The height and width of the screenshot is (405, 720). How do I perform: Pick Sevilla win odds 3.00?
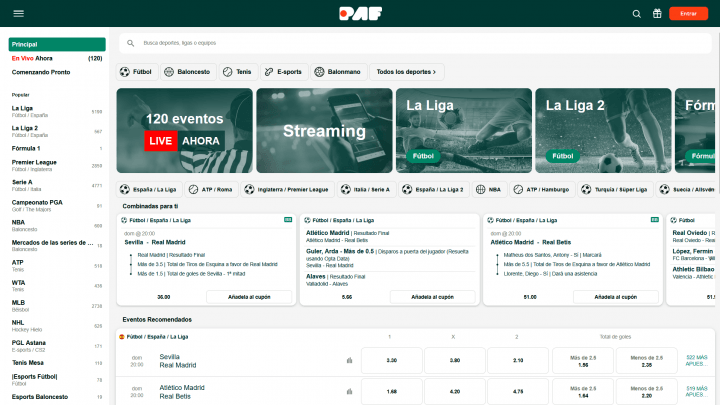(x=392, y=360)
